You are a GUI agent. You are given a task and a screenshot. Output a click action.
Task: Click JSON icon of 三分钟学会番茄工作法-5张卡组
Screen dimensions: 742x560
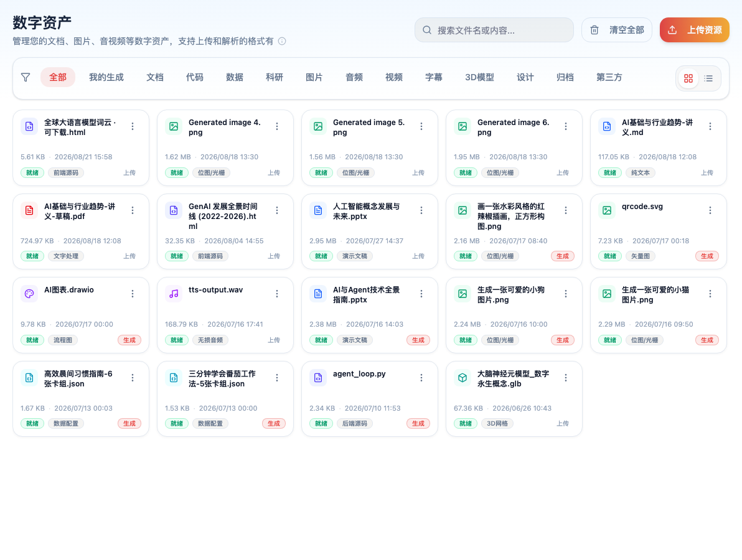pyautogui.click(x=174, y=378)
